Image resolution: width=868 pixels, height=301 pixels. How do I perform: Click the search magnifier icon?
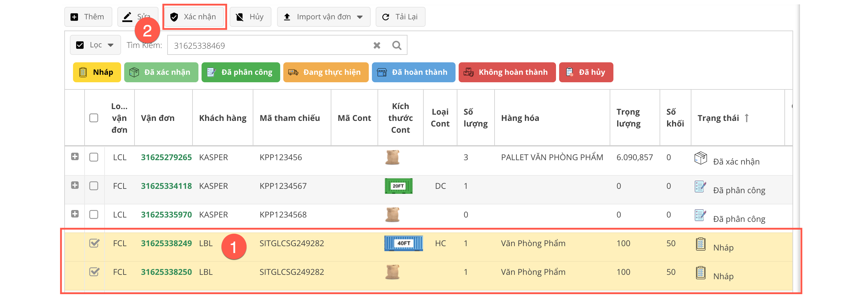[x=397, y=45]
